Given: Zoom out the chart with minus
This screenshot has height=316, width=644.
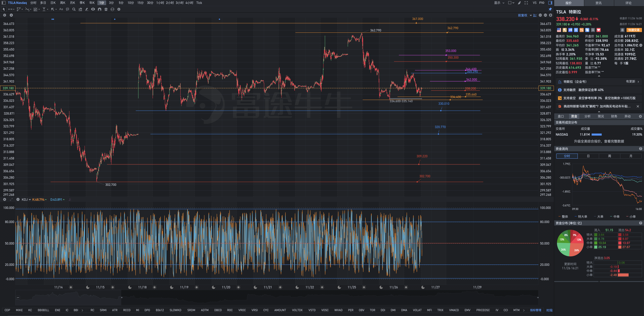Looking at the screenshot, I should click(545, 15).
